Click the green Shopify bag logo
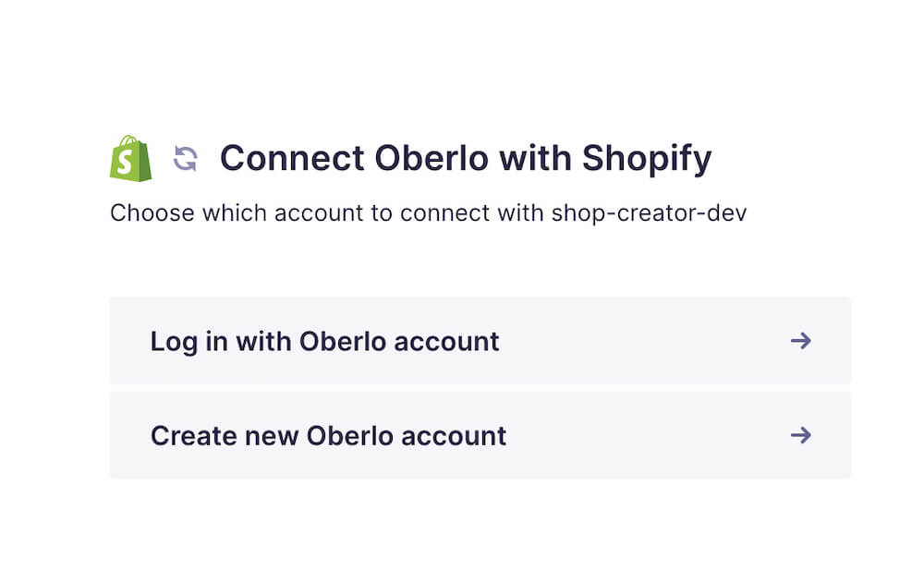Screen dimensions: 924x570 [131, 159]
